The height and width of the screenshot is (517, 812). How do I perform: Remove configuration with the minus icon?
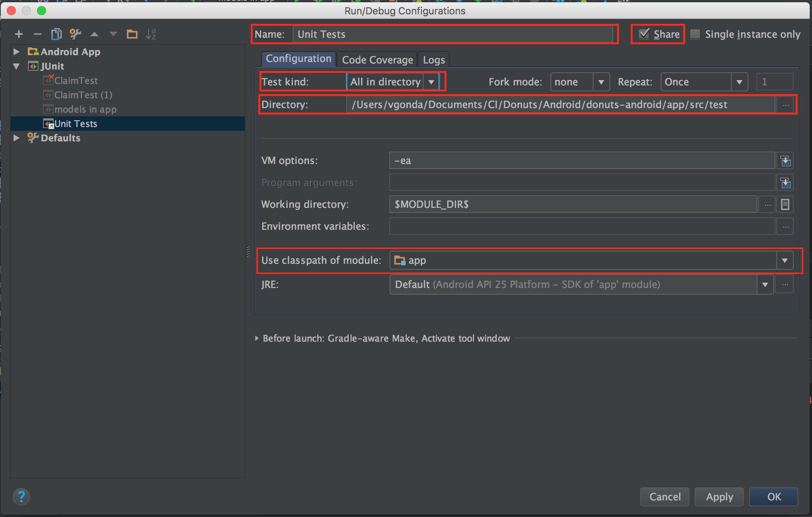(x=37, y=34)
